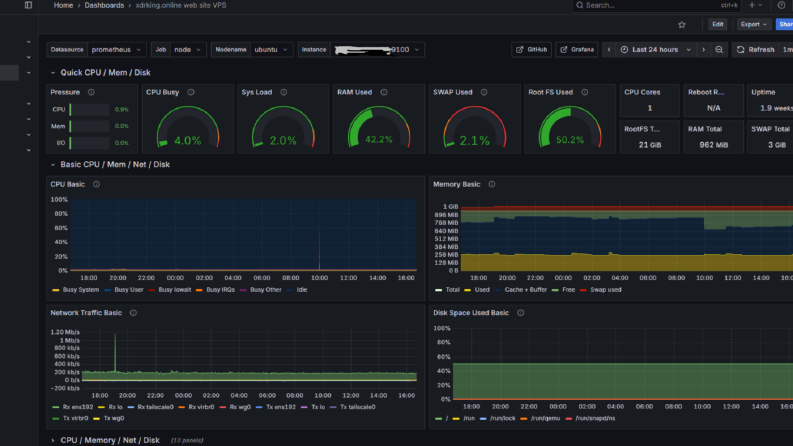Show info for Root FS Used panel
The width and height of the screenshot is (793, 446).
pos(585,92)
